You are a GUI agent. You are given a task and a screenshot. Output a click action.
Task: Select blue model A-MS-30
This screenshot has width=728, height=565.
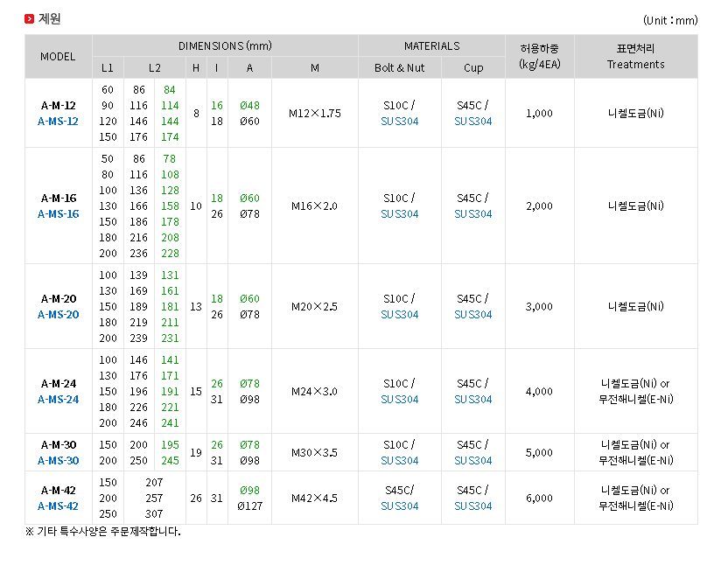[58, 461]
